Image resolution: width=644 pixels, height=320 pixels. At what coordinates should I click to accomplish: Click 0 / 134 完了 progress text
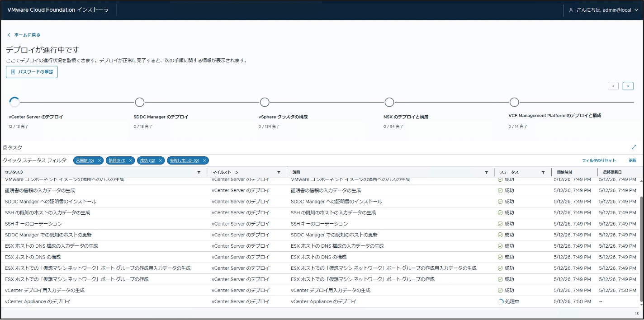[269, 127]
